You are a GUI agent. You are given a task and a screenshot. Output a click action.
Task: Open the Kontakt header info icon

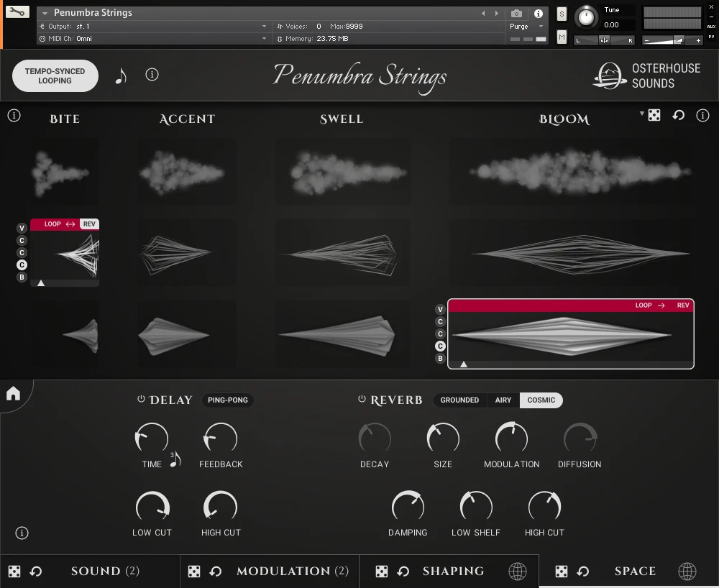tap(539, 13)
